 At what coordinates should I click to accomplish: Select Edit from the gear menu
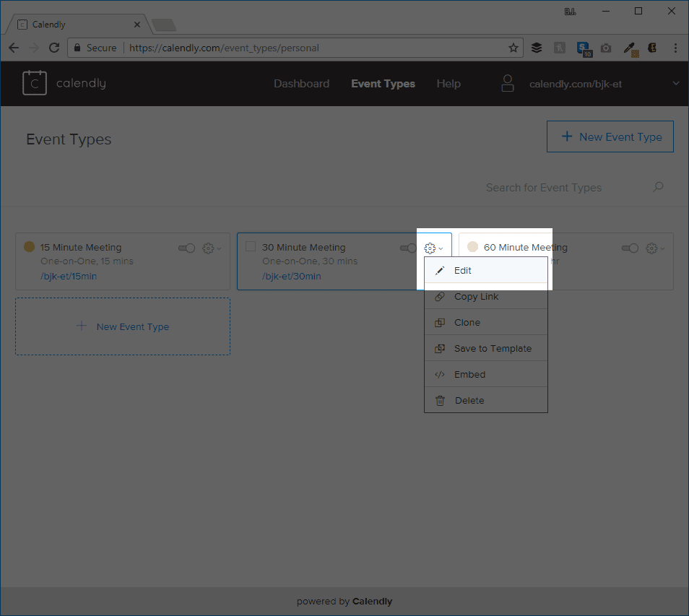(x=486, y=270)
